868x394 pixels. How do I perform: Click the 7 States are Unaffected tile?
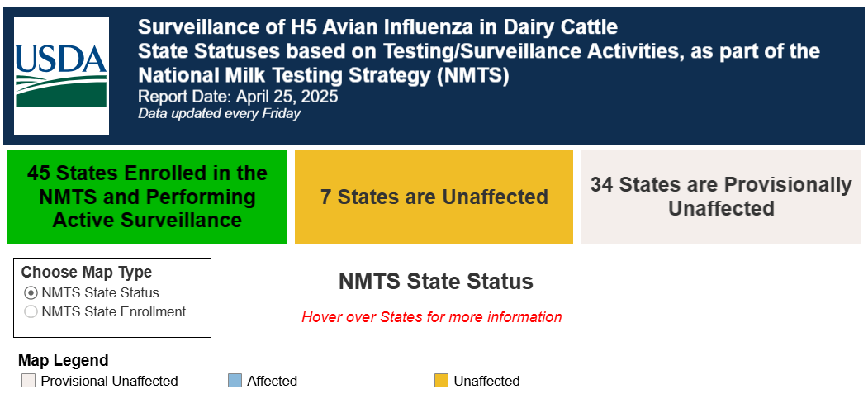coord(434,197)
